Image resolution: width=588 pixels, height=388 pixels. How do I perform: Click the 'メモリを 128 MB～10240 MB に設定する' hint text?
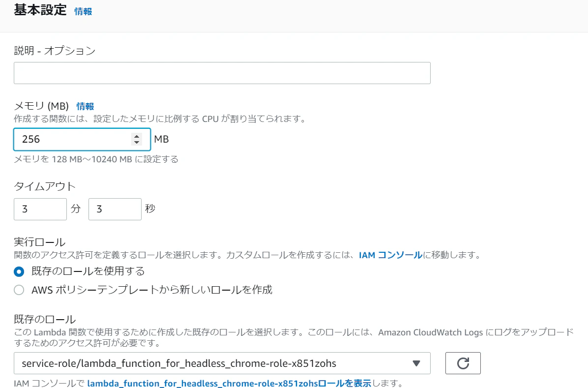click(x=96, y=159)
